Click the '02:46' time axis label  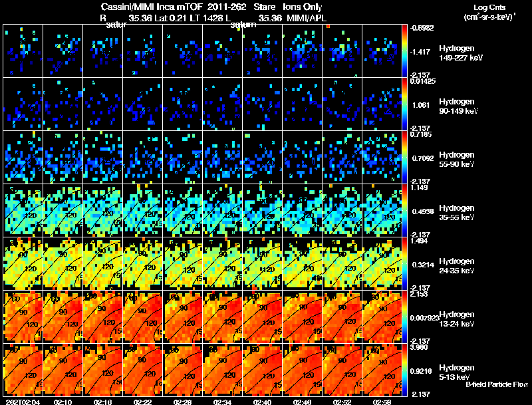pos(302,402)
